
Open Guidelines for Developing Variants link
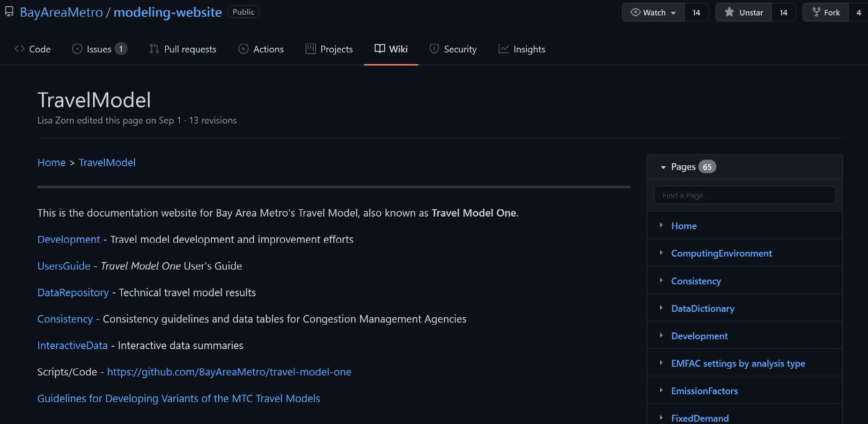[179, 398]
